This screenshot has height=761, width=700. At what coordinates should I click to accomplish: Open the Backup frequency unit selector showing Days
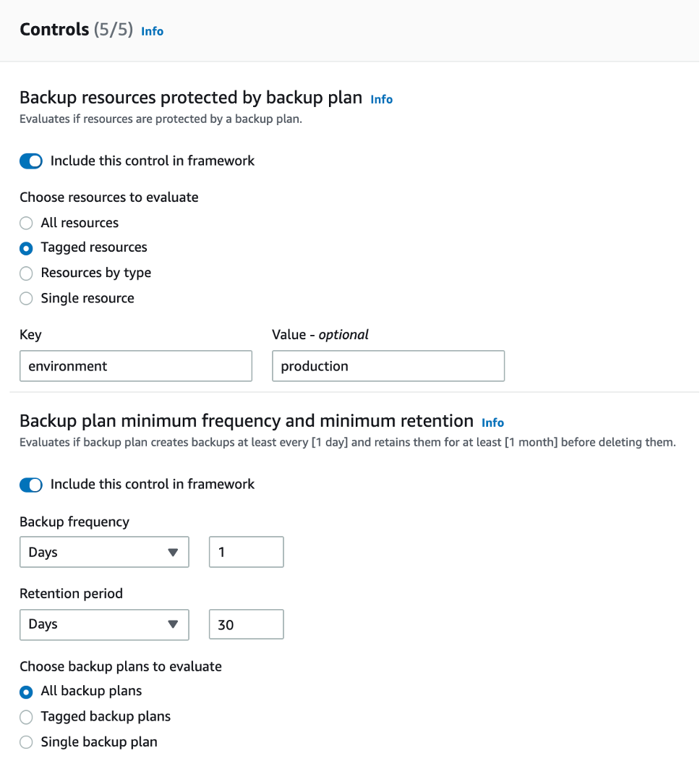(103, 551)
